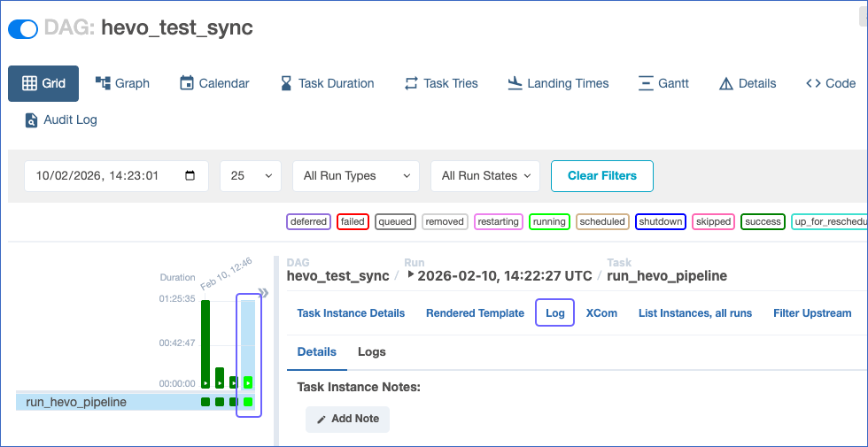868x447 pixels.
Task: Click the skipped status legend badge
Action: (714, 222)
